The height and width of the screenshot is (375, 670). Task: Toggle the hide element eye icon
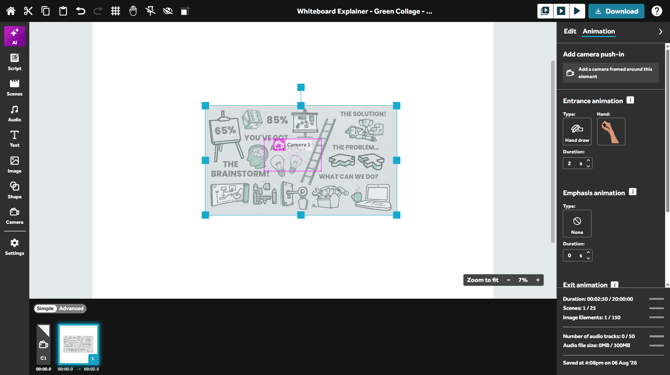(168, 11)
